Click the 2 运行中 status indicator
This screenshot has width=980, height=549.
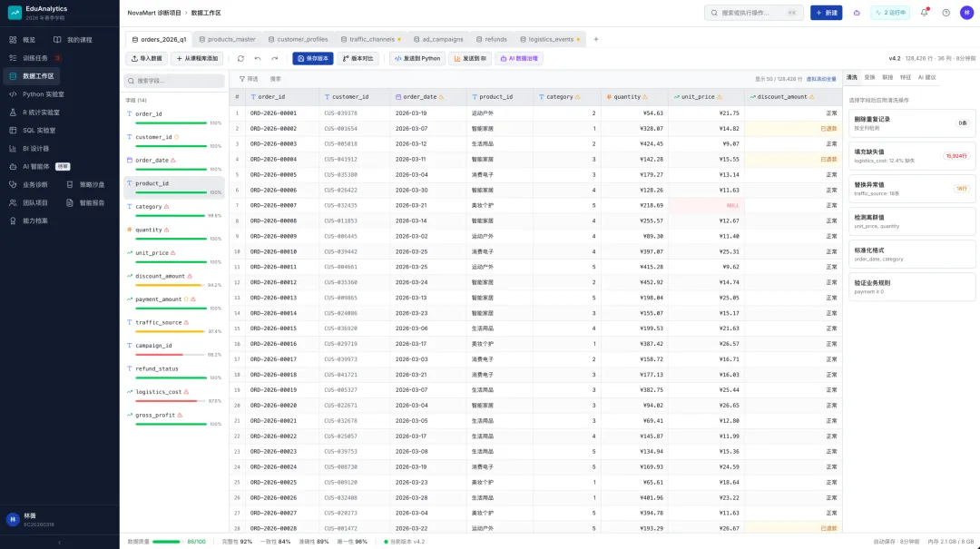click(x=891, y=13)
